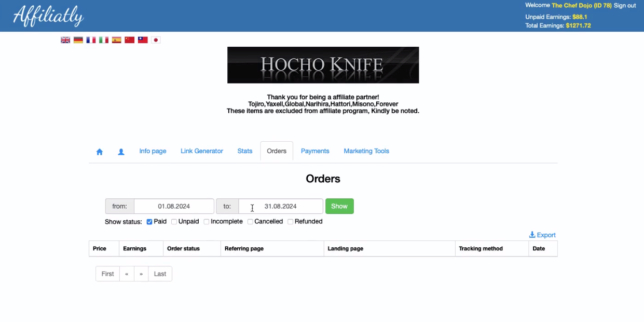
Task: Open the Payments tab
Action: pos(315,151)
